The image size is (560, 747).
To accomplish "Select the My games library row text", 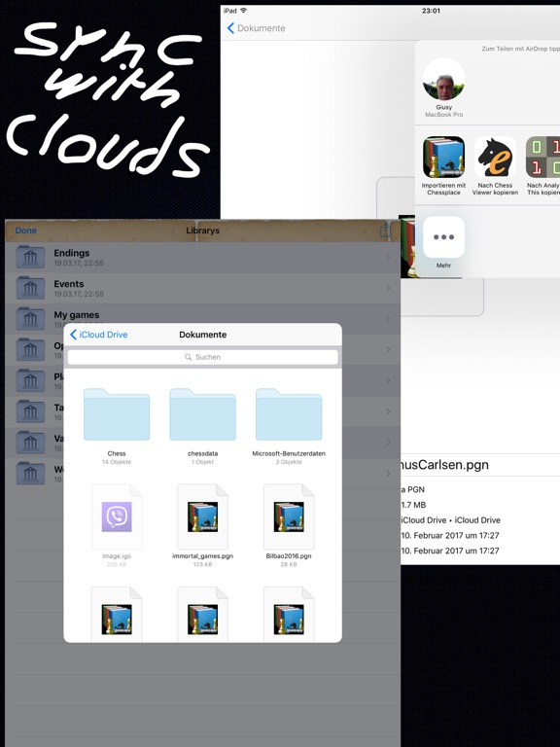I will point(77,315).
